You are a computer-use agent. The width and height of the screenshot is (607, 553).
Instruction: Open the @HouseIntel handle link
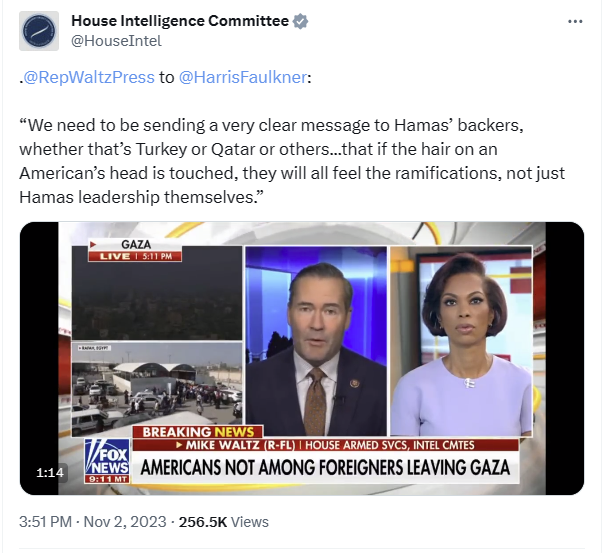[x=116, y=41]
